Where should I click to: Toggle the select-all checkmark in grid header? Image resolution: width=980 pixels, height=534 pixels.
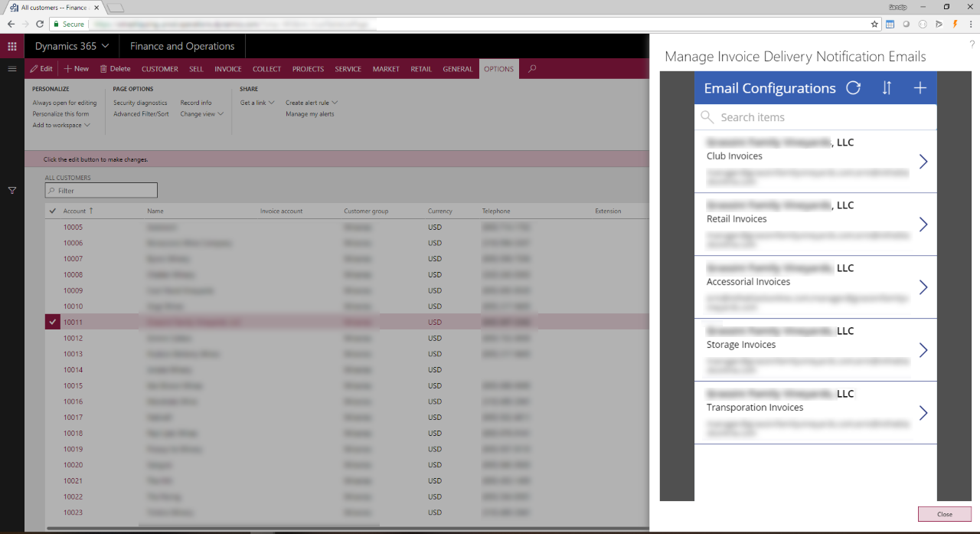pyautogui.click(x=53, y=211)
